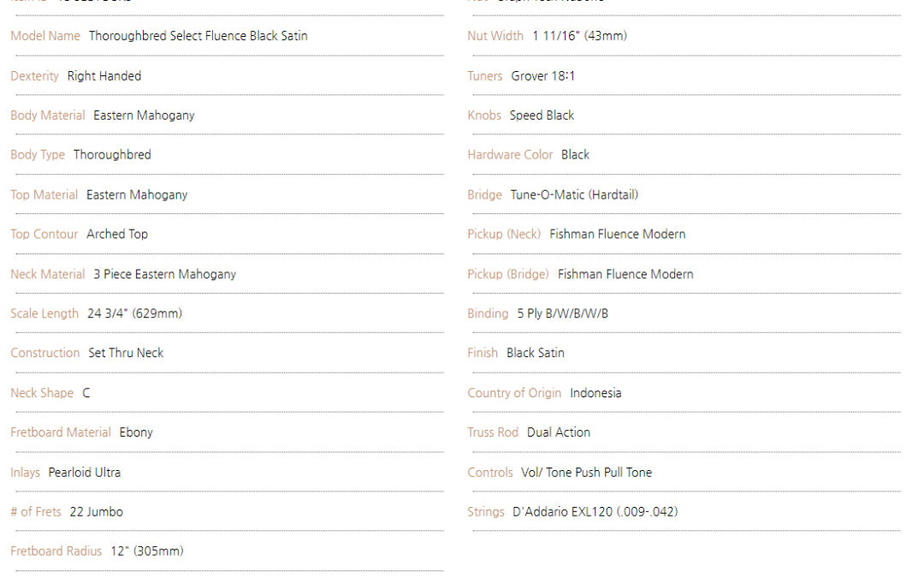Select the '1 11/16" (43mm)' value
The image size is (924, 578).
click(x=580, y=36)
